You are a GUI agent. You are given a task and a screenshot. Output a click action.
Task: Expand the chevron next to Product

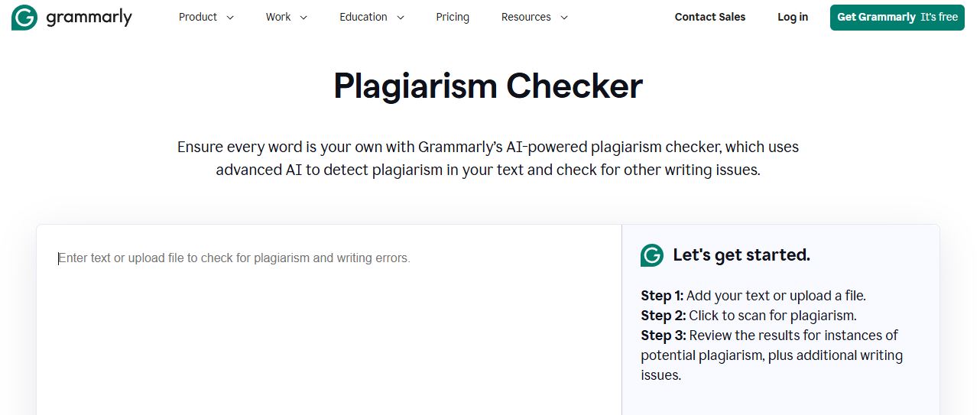231,18
